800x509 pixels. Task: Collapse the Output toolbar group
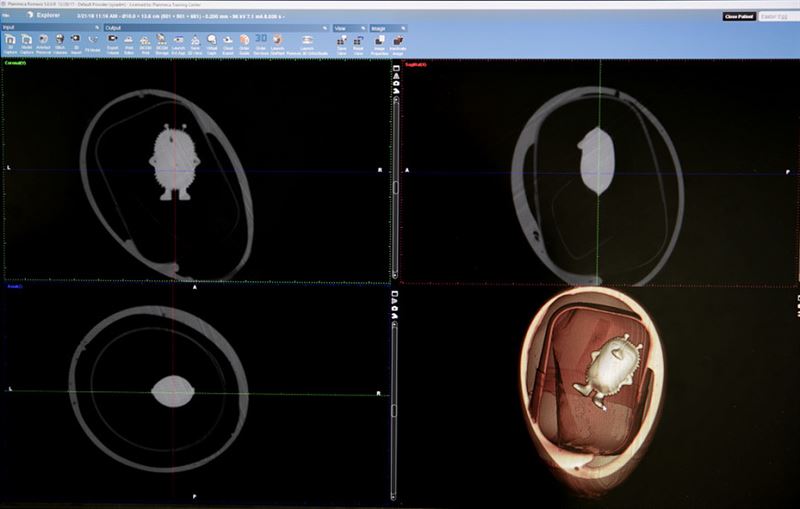pyautogui.click(x=325, y=28)
